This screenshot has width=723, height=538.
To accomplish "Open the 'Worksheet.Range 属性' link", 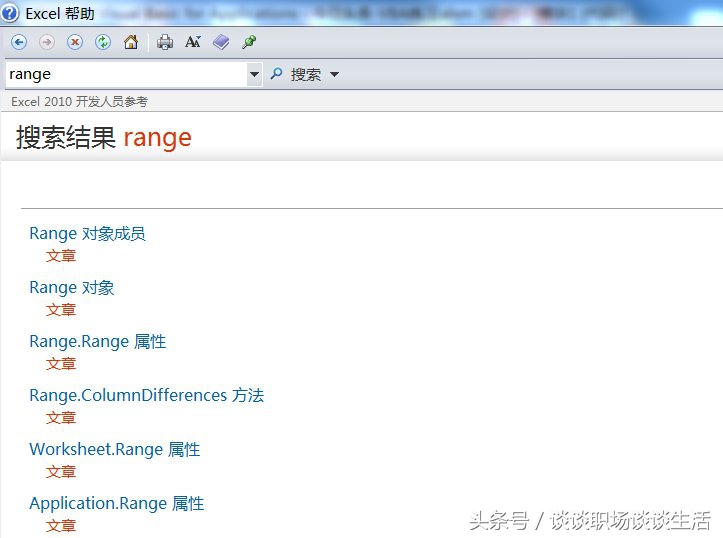I will click(115, 449).
